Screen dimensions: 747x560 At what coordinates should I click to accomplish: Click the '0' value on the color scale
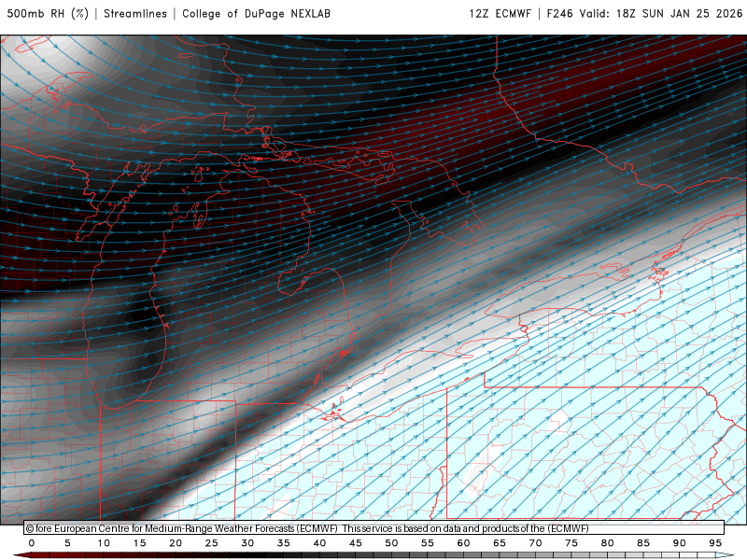coord(32,543)
